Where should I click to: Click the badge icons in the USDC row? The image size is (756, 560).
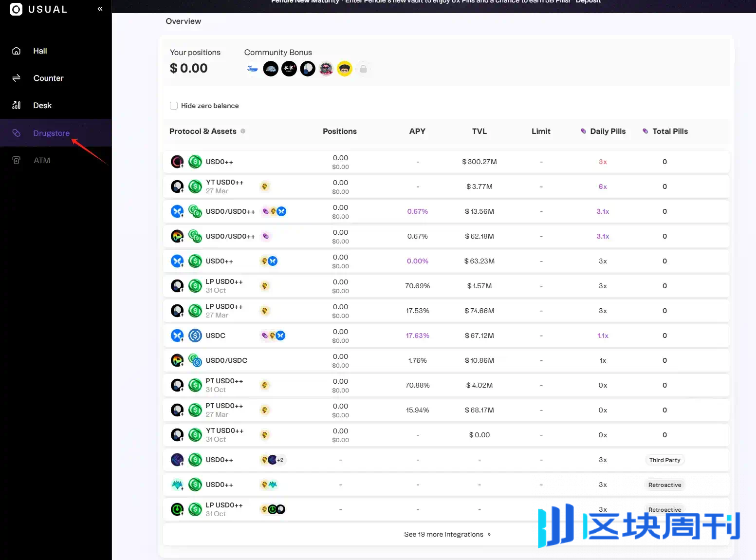coord(274,336)
